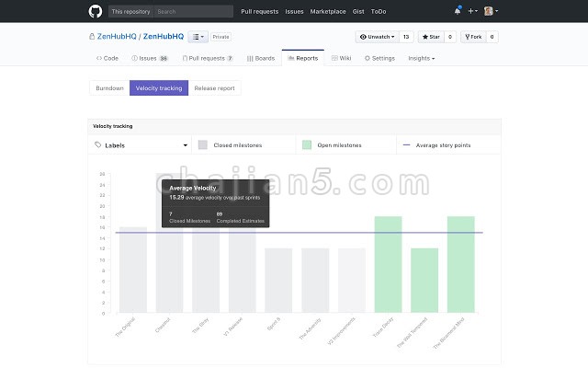This screenshot has height=368, width=588.
Task: Select the Reports tab
Action: pos(303,58)
